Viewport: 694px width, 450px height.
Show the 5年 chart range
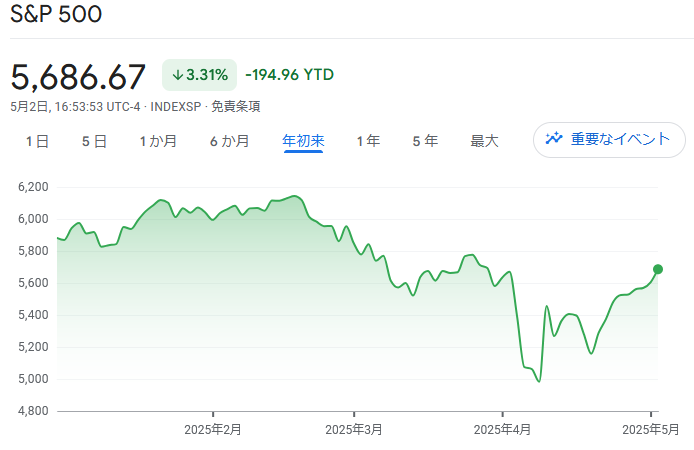425,142
